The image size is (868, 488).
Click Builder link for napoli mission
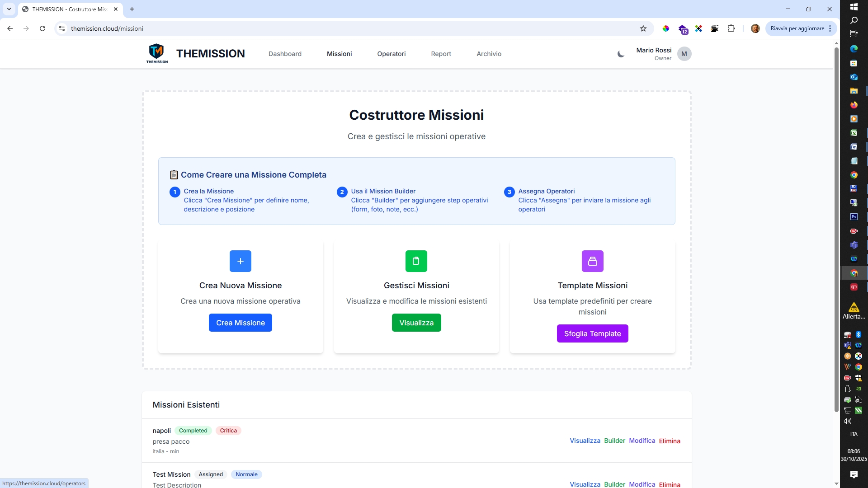tap(614, 441)
